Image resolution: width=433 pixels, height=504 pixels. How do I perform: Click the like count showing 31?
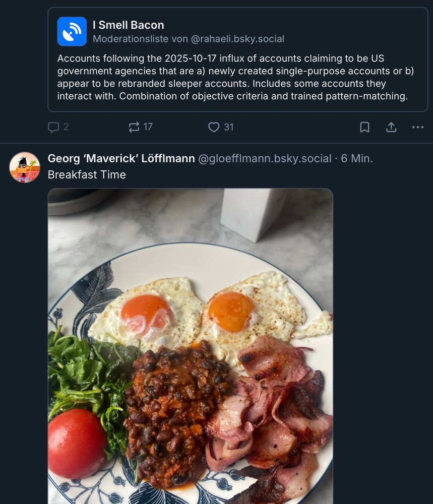point(229,127)
